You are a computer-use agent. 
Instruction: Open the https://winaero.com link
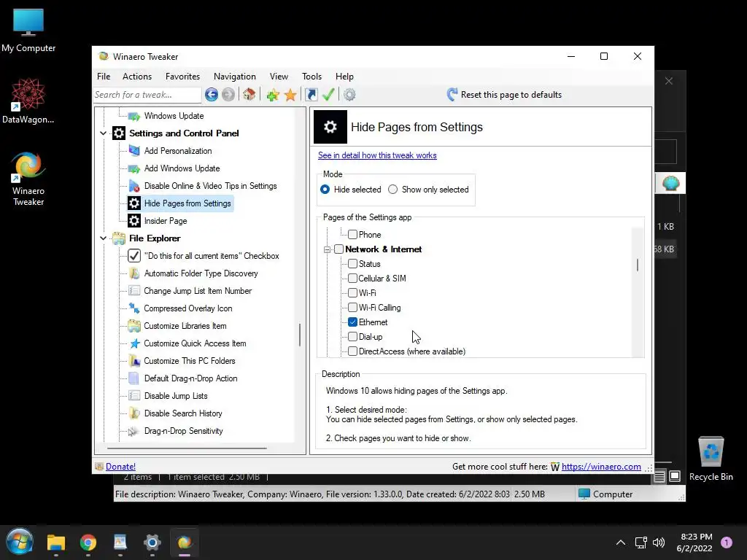601,467
